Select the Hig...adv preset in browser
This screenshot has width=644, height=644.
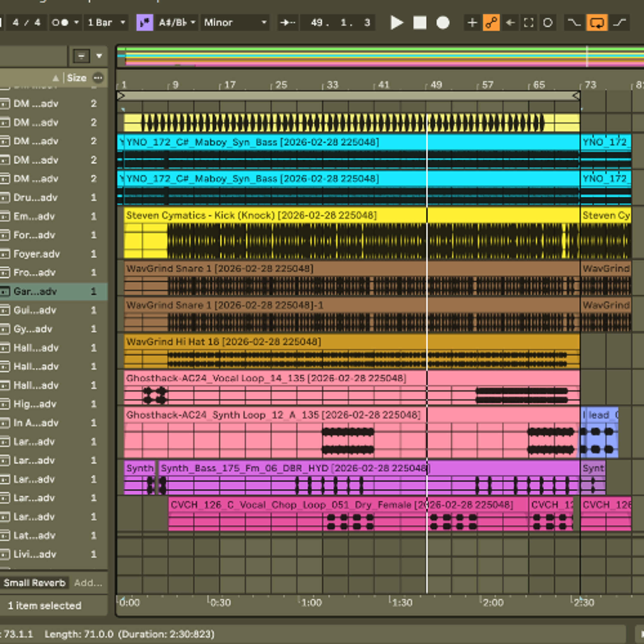pos(53,404)
